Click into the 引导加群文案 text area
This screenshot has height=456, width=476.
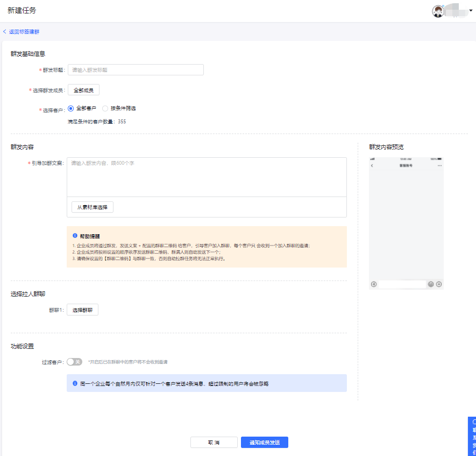click(207, 177)
